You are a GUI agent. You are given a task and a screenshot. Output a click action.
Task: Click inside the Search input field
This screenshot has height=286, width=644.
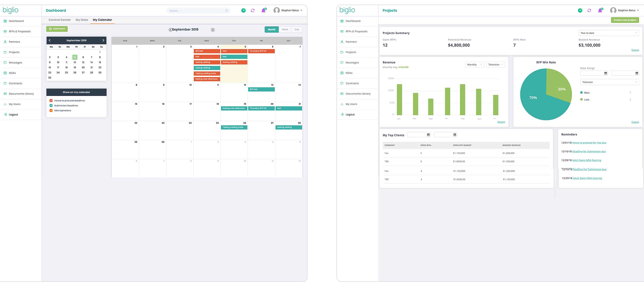click(x=196, y=11)
